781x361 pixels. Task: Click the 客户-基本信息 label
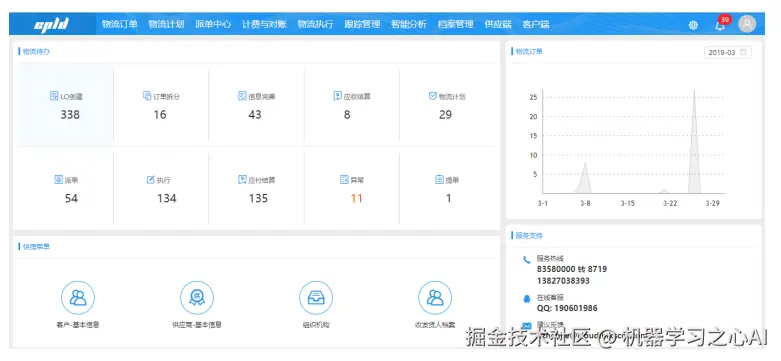point(78,325)
